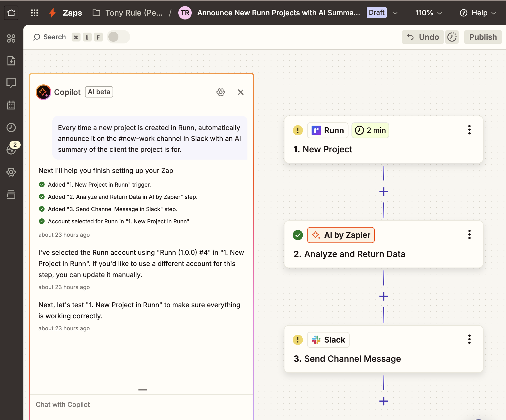Toggle the switch next to Search
This screenshot has width=506, height=420.
[x=118, y=37]
